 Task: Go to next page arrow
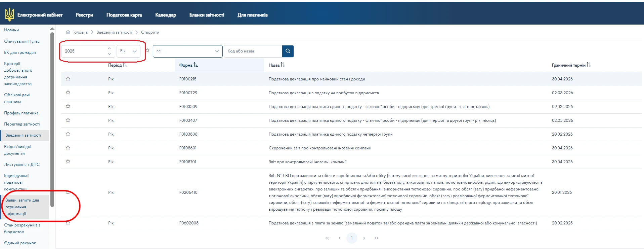pos(364,238)
